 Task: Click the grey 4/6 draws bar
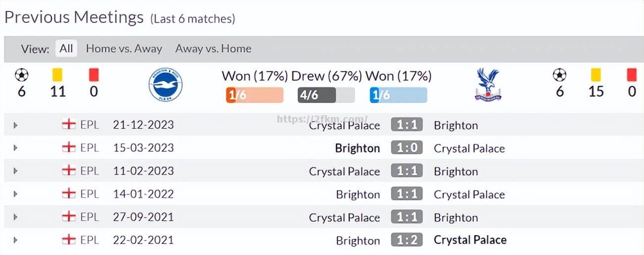coord(326,95)
